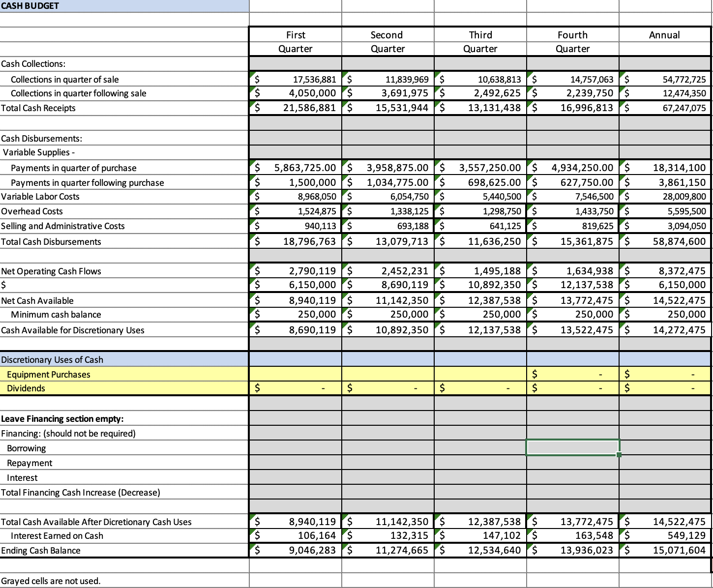Select cell with value 17,536,881

point(296,79)
